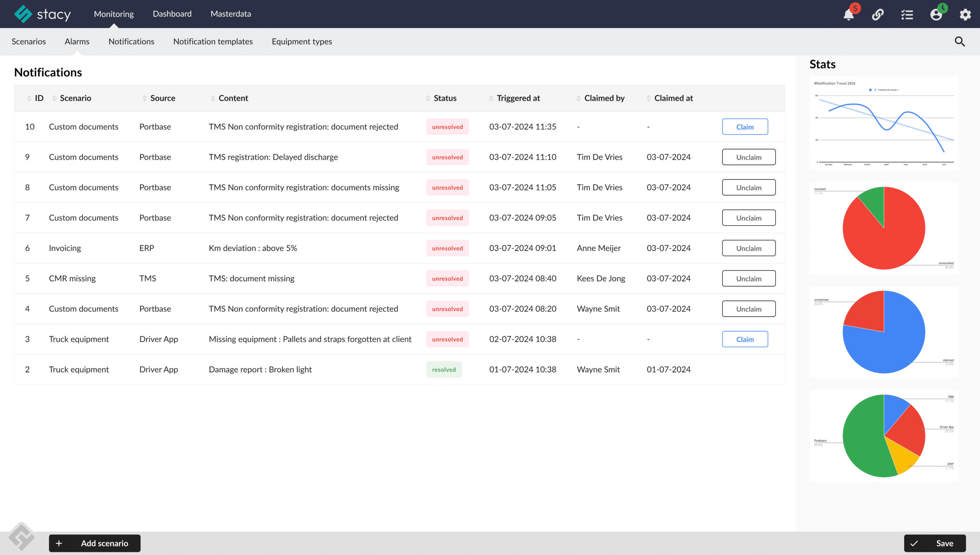The image size is (980, 555).
Task: Click the list/menu icon in header
Action: [907, 13]
